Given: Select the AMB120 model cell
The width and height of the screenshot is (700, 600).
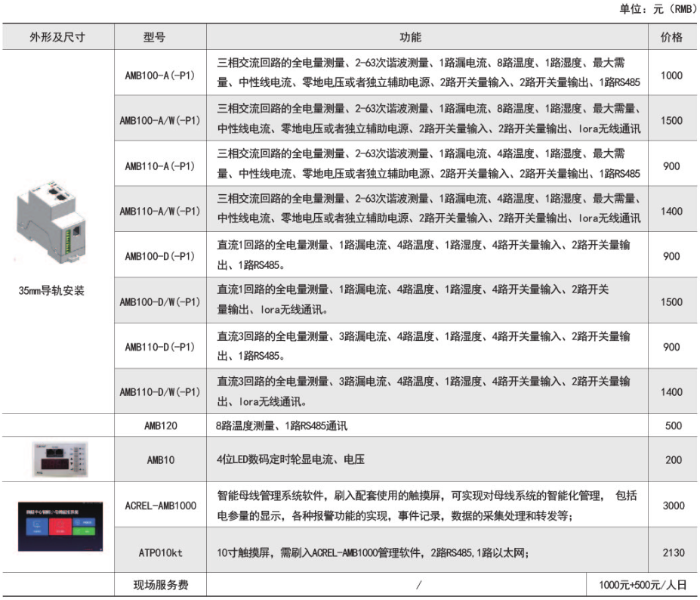Looking at the screenshot, I should 160,426.
